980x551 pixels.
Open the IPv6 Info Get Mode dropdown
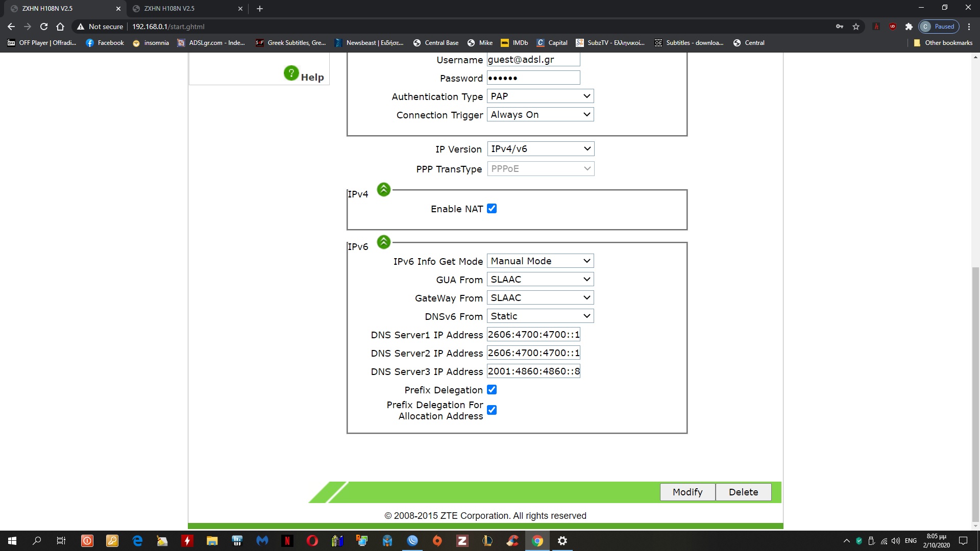click(540, 261)
